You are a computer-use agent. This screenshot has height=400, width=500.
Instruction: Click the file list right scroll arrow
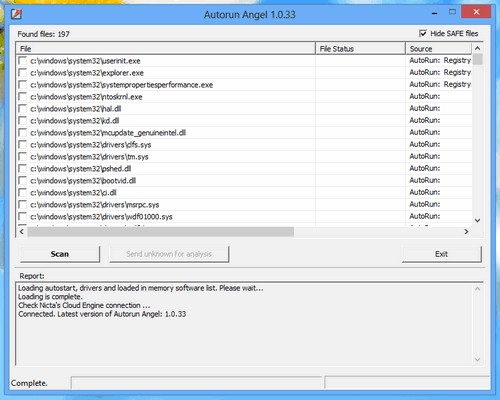pos(466,231)
